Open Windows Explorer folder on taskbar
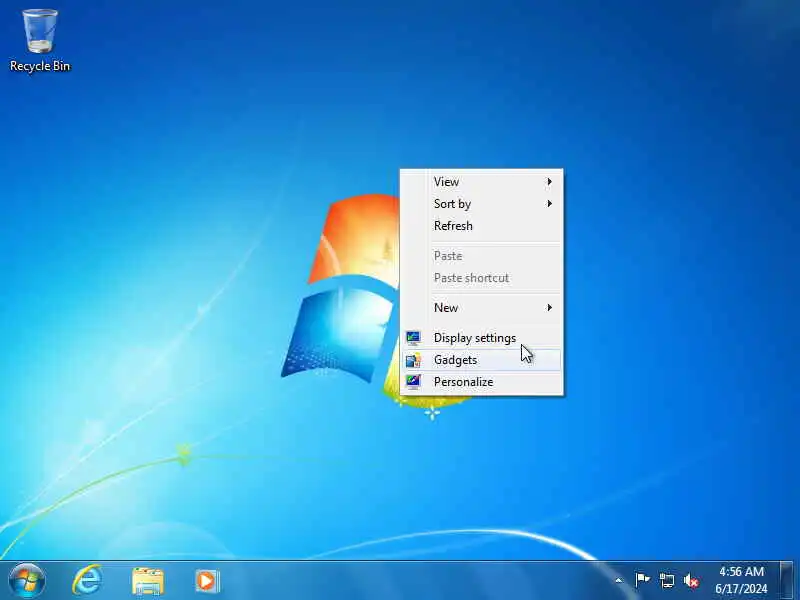The height and width of the screenshot is (600, 800). point(147,581)
